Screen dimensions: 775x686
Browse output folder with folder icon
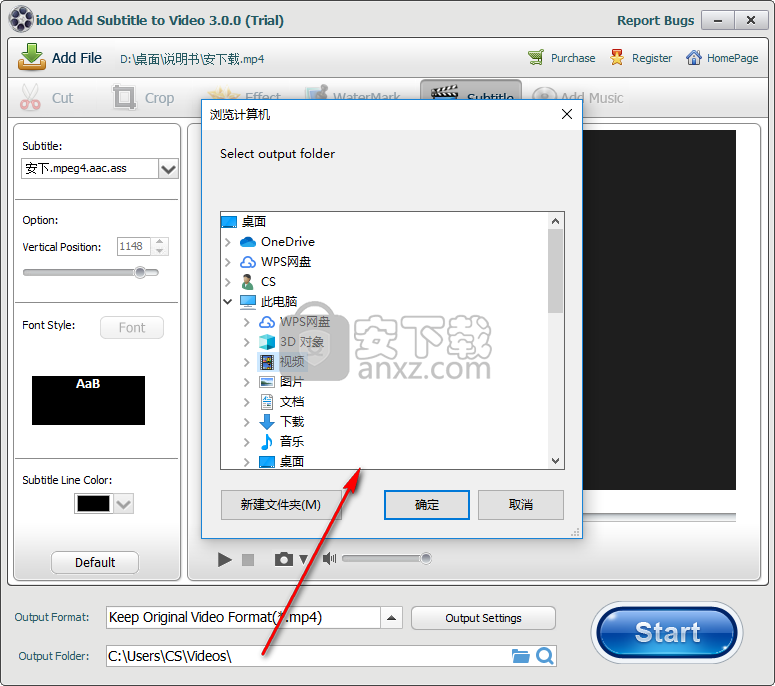pyautogui.click(x=520, y=656)
